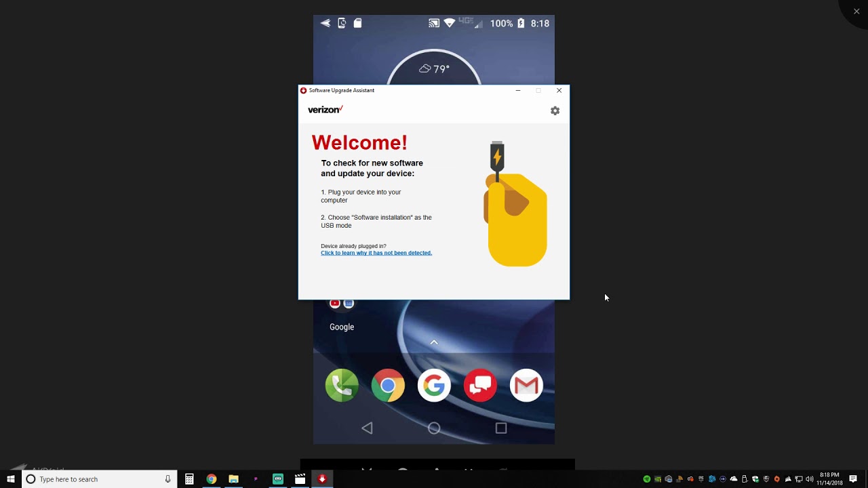Image resolution: width=868 pixels, height=488 pixels.
Task: Open the Phone app on mirrored phone
Action: 342,386
